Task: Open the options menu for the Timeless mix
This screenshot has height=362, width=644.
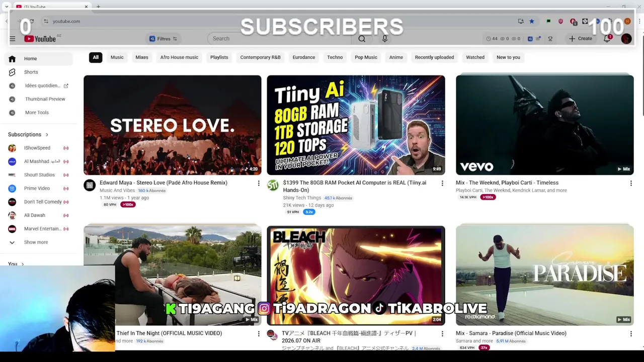Action: (631, 184)
